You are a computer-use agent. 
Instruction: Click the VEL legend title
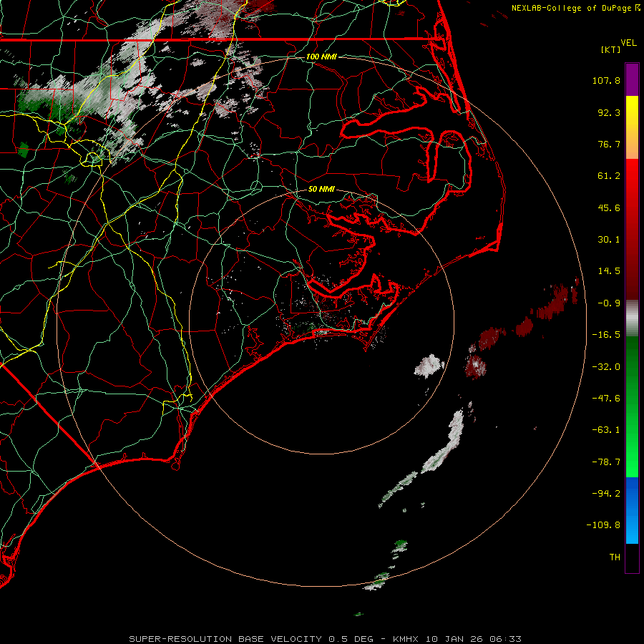[628, 43]
